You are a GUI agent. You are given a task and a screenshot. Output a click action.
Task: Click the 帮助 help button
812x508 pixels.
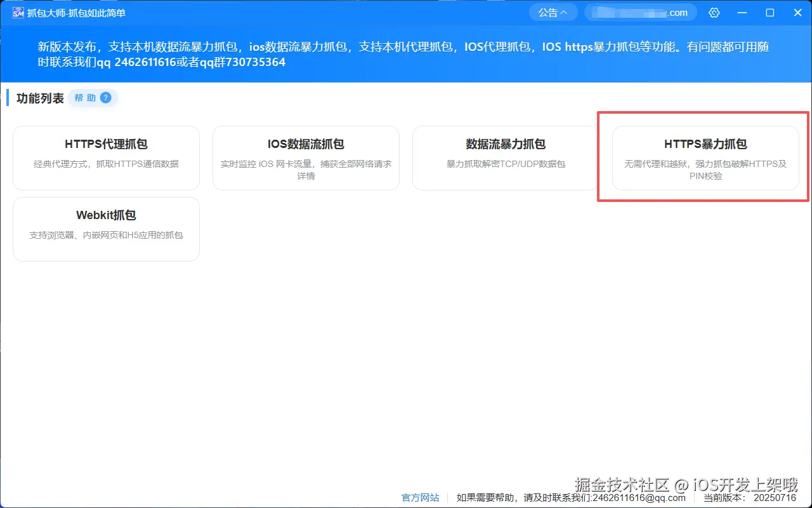87,98
